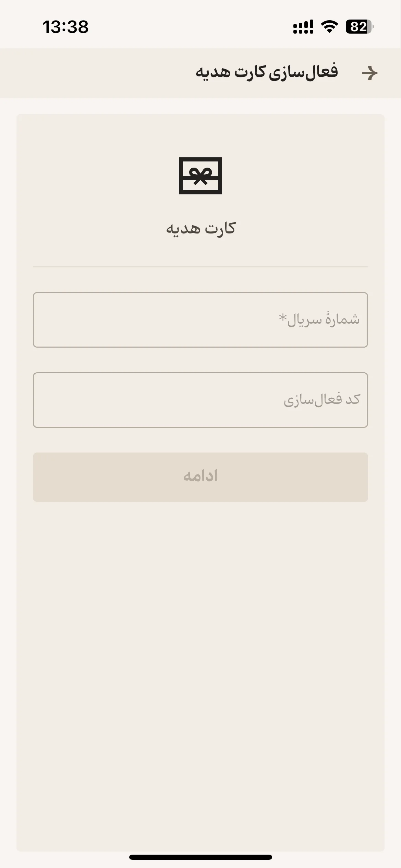401x868 pixels.
Task: Tap the back arrow in the header
Action: pos(369,73)
